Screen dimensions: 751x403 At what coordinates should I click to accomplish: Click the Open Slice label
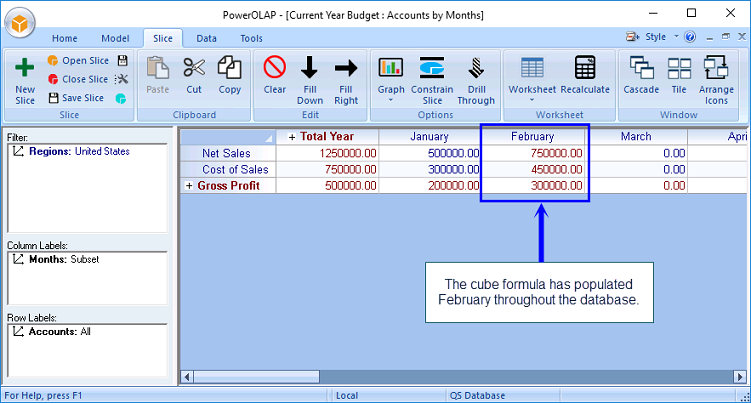85,60
